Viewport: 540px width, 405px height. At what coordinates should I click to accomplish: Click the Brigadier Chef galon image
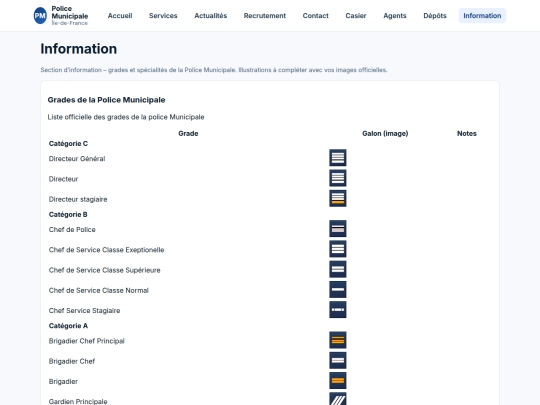[338, 360]
